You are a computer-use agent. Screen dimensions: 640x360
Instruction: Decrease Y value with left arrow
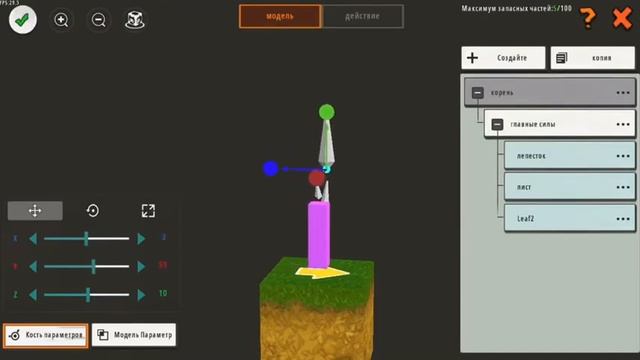tap(33, 267)
